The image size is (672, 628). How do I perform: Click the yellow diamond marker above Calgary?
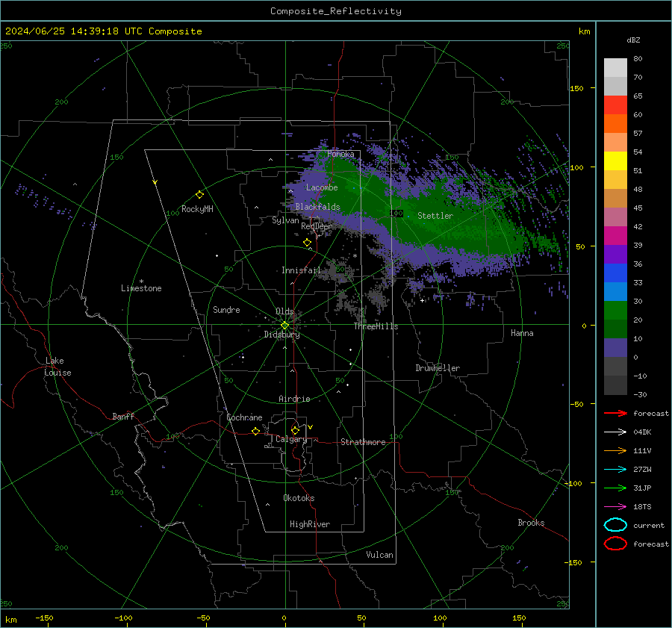(x=295, y=430)
